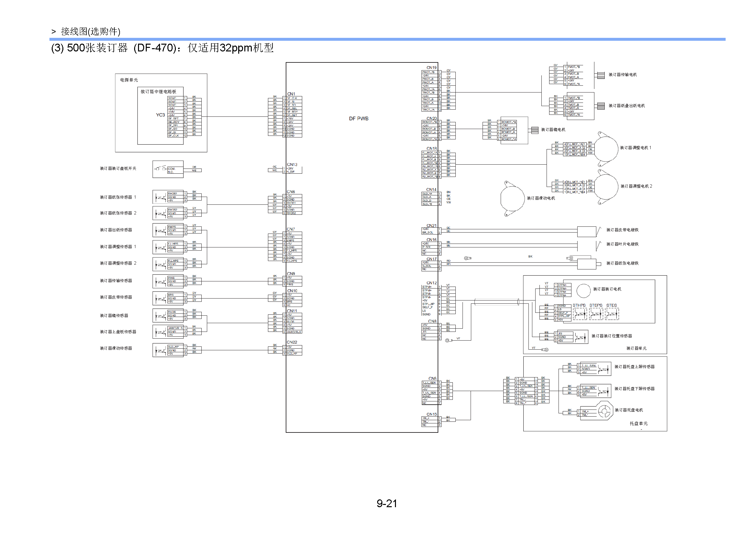Screen dimensions: 756x535
Task: Click the 装订器中继电路板 label
Action: (158, 92)
